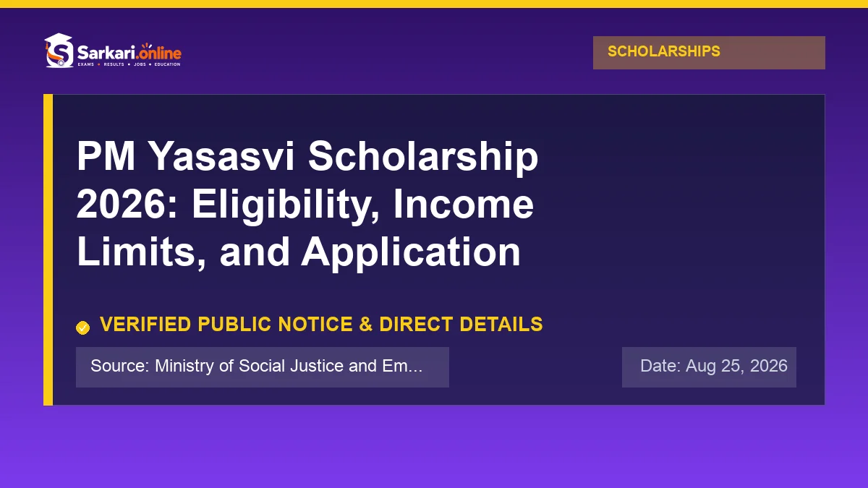Select EDUCATION in the logo tagline
The height and width of the screenshot is (488, 868).
click(167, 64)
